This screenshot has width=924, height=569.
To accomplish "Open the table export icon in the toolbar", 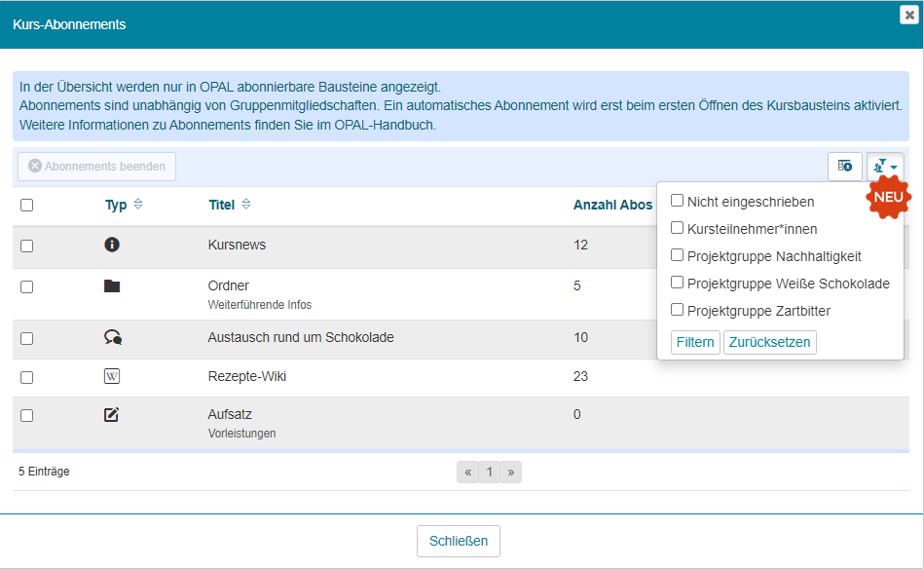I will tap(844, 166).
